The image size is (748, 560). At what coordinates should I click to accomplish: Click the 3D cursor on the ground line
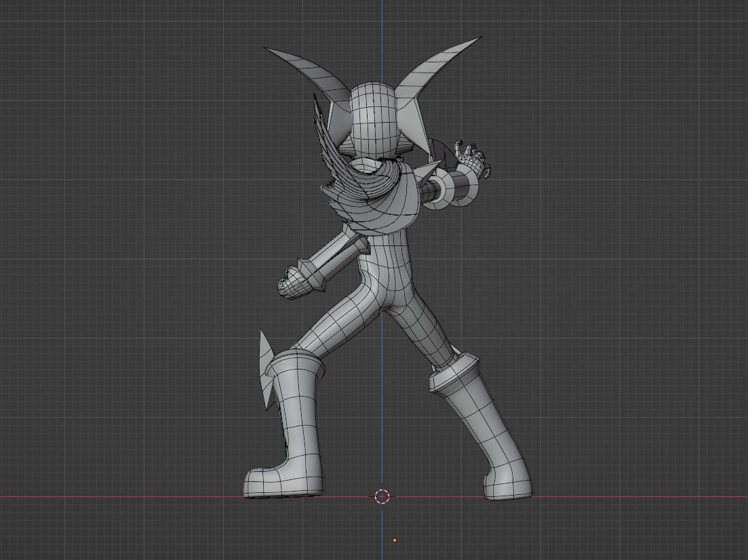(x=382, y=496)
